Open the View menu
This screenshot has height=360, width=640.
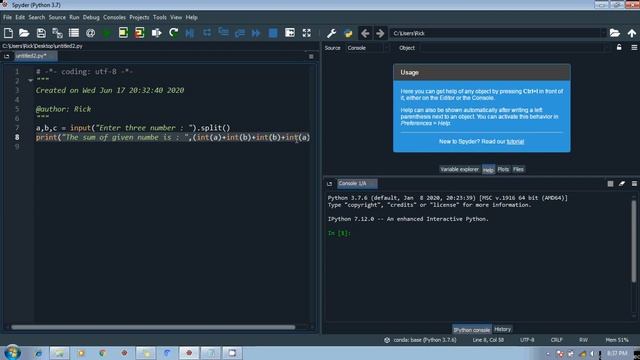(x=176, y=17)
